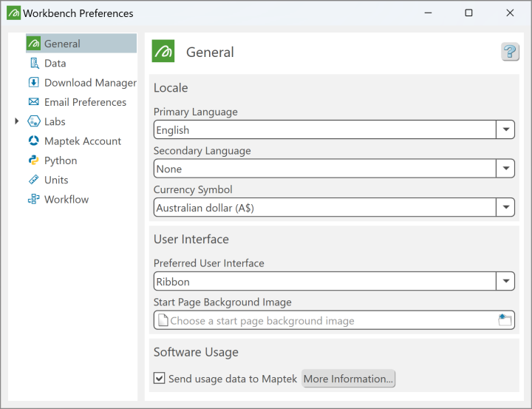The height and width of the screenshot is (409, 532).
Task: Click the Workflow diagram icon
Action: (33, 199)
